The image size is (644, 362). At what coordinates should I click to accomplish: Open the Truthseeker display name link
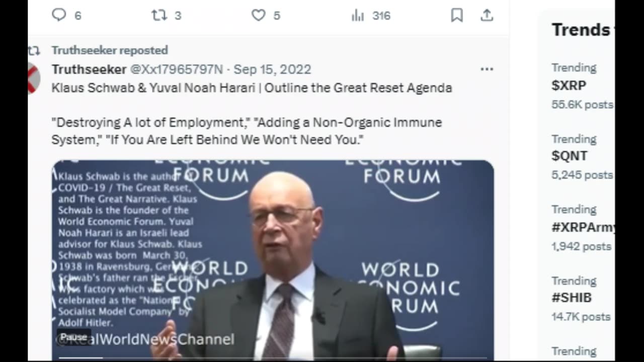tap(89, 69)
